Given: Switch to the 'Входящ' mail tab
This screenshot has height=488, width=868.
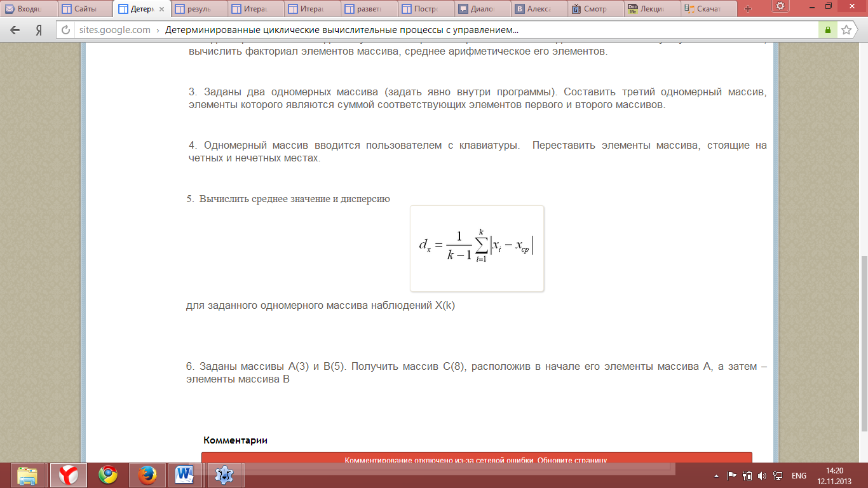Looking at the screenshot, I should click(x=29, y=9).
